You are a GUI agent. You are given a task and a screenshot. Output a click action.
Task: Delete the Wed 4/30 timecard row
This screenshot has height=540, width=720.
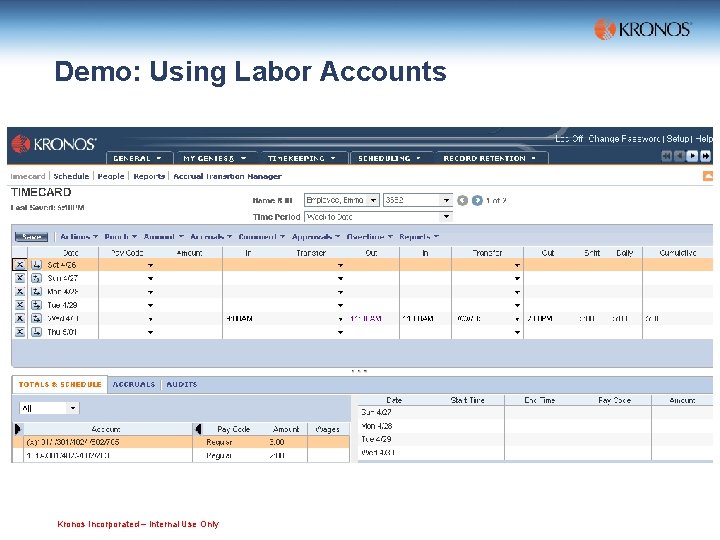point(19,318)
